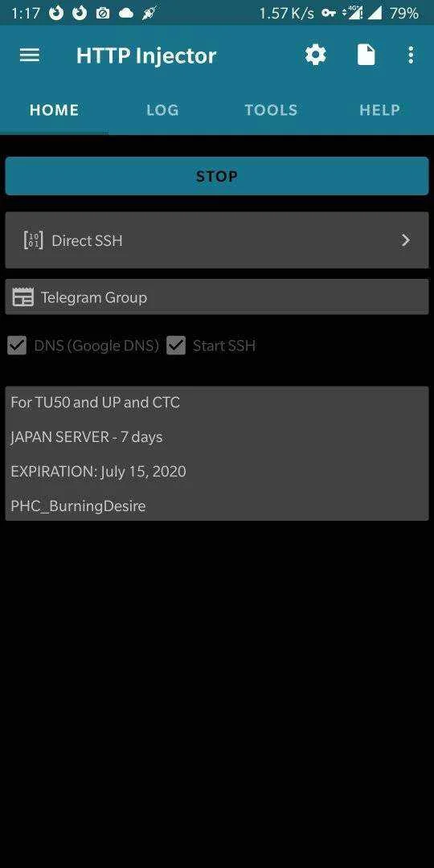Tap the VPN key status icon

pos(329,14)
